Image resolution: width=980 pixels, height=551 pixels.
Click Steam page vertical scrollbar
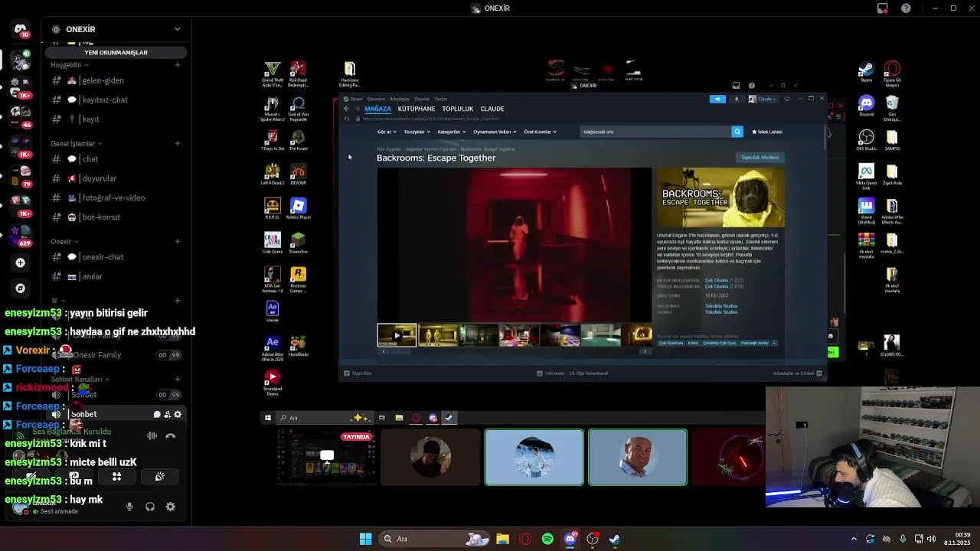pyautogui.click(x=825, y=138)
